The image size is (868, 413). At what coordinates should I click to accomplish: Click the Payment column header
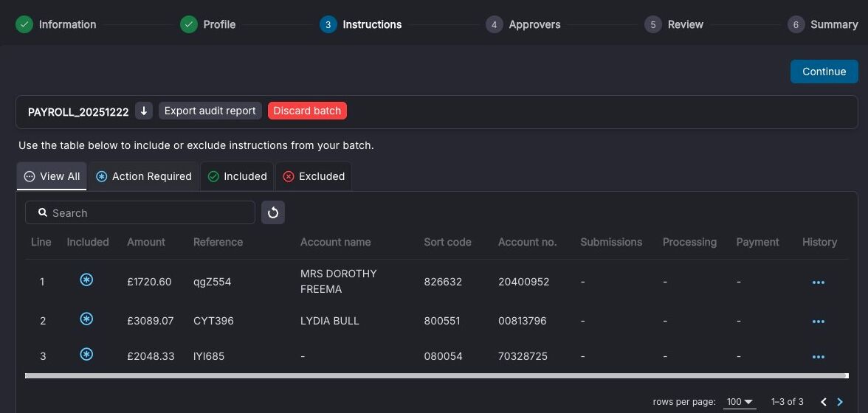tap(758, 242)
